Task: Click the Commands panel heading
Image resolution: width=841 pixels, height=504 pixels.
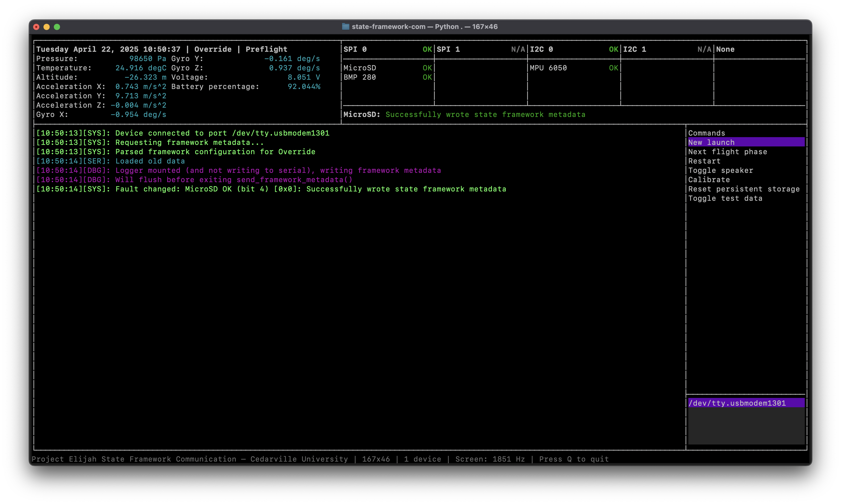Action: [706, 133]
